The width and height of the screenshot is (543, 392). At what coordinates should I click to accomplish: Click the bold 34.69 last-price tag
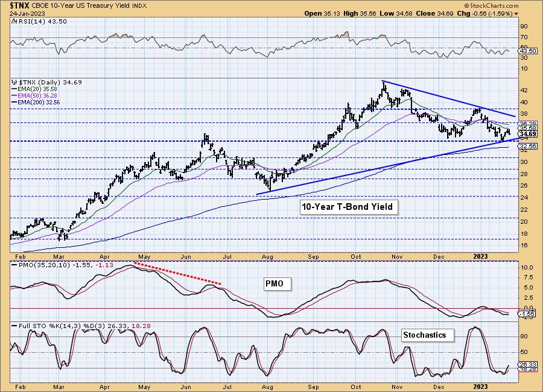tap(528, 134)
